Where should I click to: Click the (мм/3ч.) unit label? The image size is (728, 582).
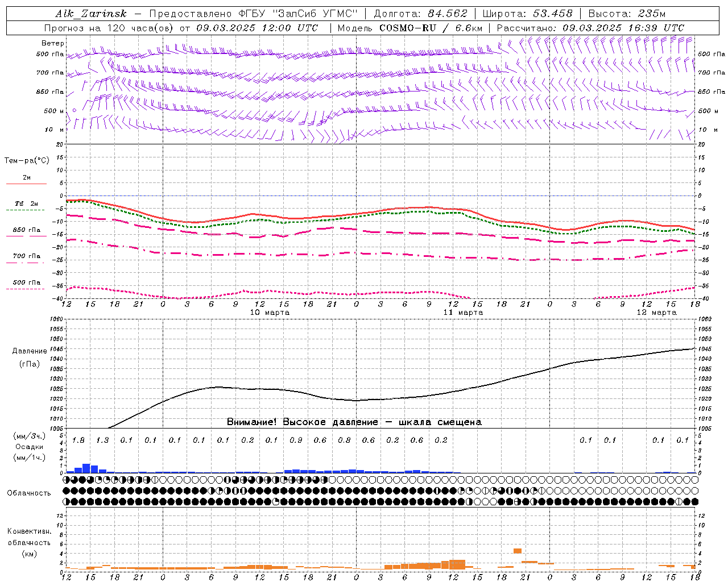point(30,436)
